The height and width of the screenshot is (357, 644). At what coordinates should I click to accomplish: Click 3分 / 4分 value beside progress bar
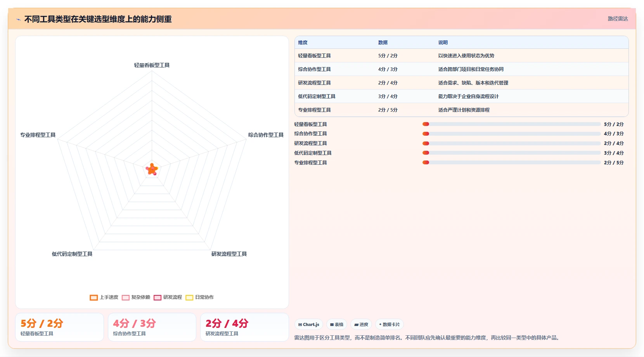(614, 153)
